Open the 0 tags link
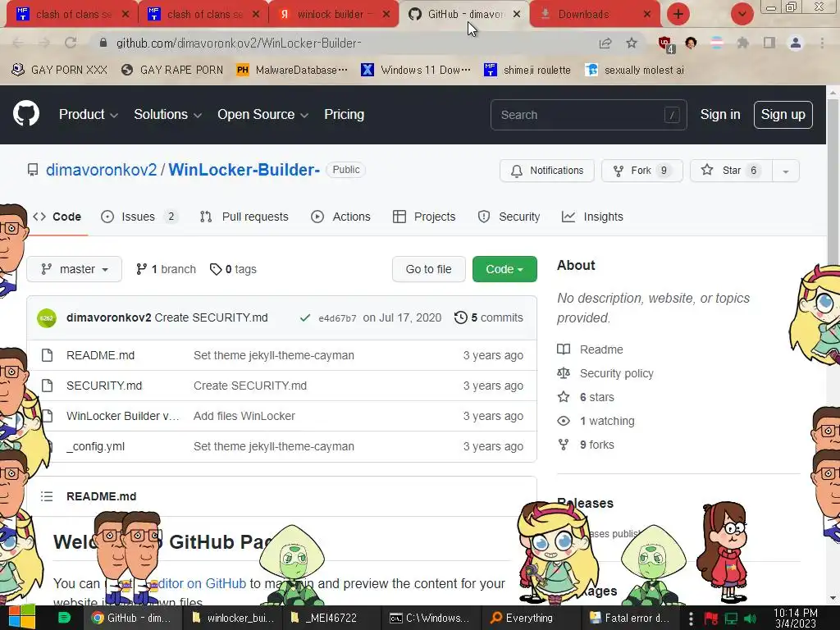Viewport: 840px width, 630px height. [x=233, y=269]
